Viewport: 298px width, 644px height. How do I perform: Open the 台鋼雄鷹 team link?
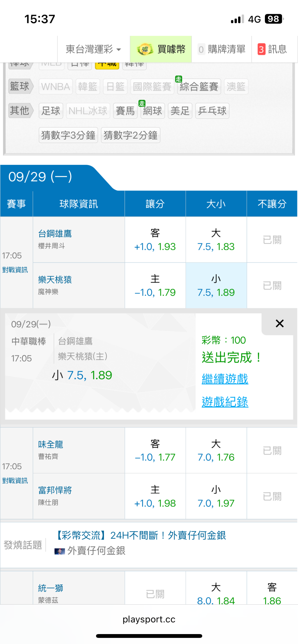pyautogui.click(x=55, y=234)
